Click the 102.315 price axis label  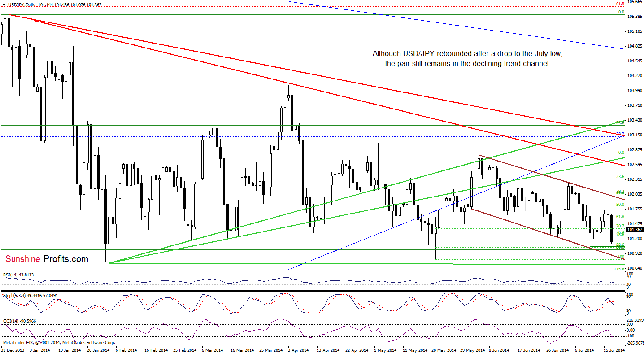pyautogui.click(x=634, y=179)
